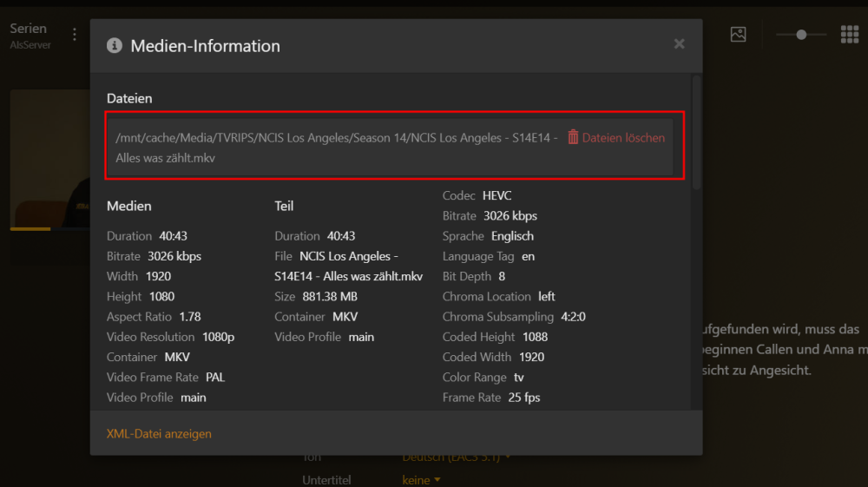Click the Color Range tv value
The height and width of the screenshot is (487, 868).
pyautogui.click(x=519, y=378)
